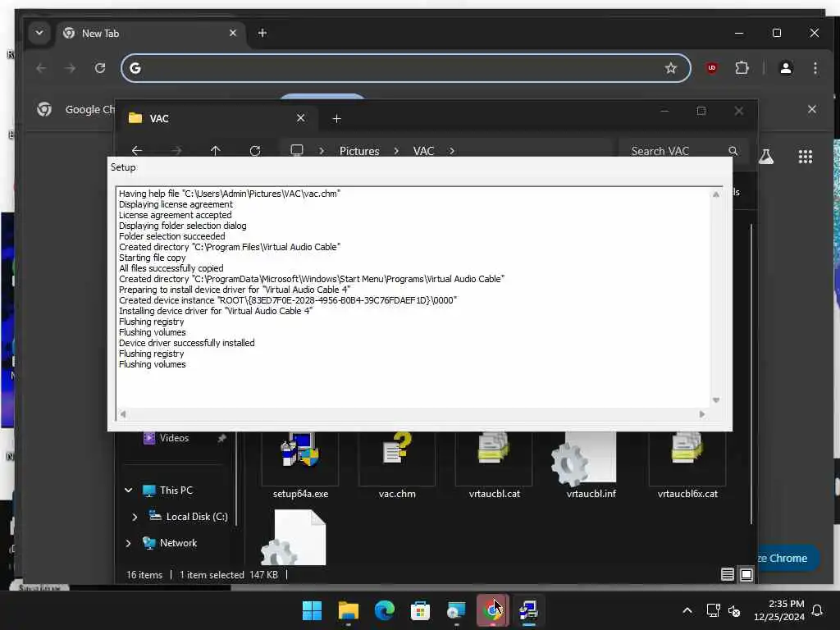The width and height of the screenshot is (840, 630).
Task: Add a new File Explorer tab
Action: tap(336, 118)
